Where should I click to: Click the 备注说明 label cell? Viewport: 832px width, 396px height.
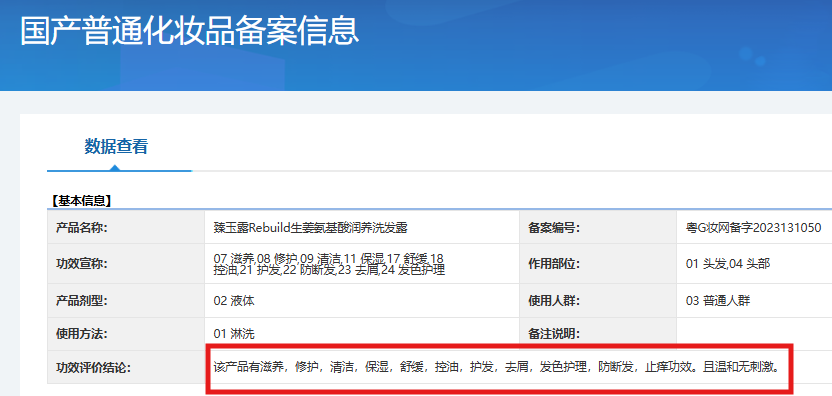pyautogui.click(x=598, y=334)
